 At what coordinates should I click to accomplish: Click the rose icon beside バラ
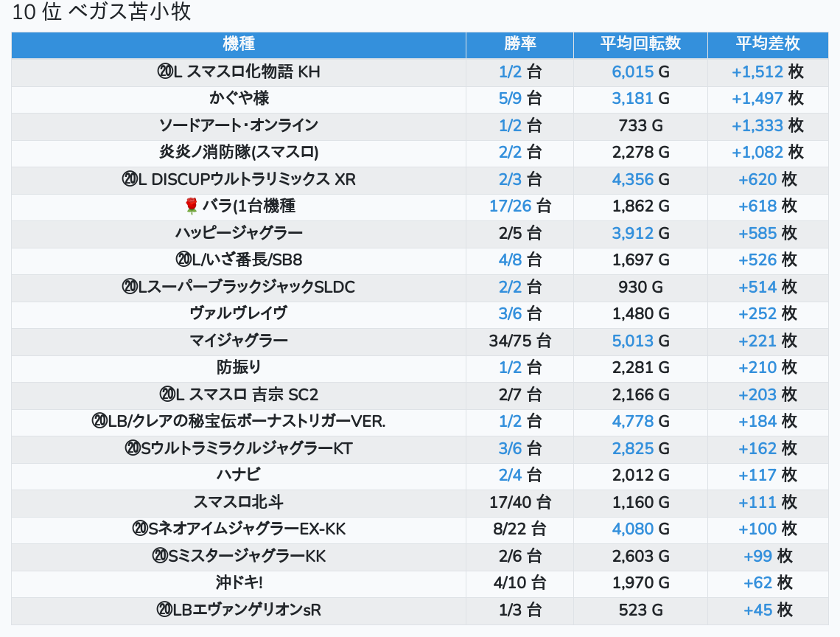click(192, 206)
